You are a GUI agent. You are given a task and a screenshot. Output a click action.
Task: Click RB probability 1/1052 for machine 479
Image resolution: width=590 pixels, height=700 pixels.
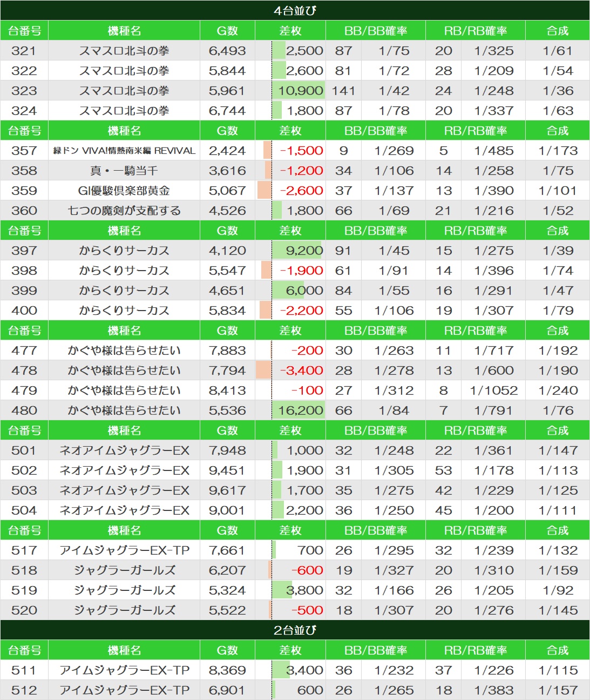coord(493,391)
